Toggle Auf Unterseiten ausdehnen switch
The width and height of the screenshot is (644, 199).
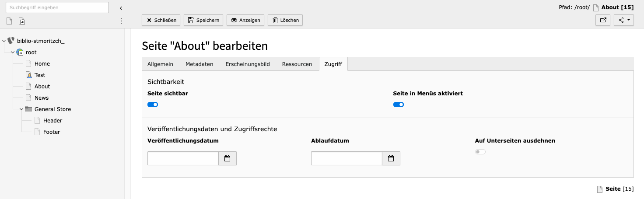480,152
